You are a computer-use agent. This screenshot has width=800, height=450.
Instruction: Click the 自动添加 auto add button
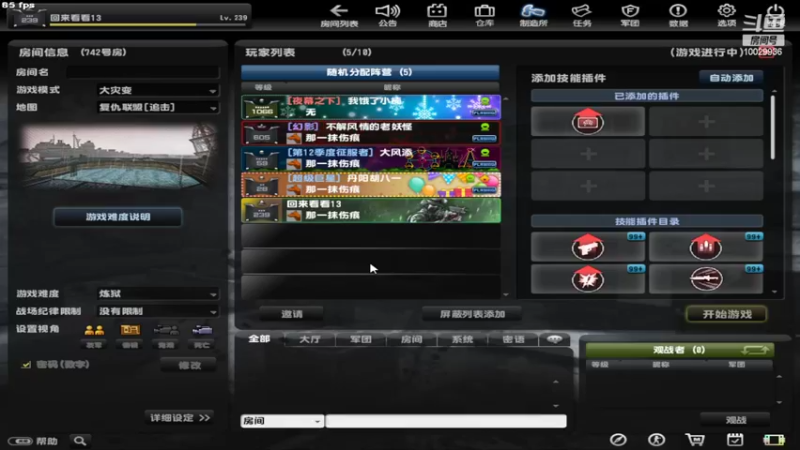click(x=731, y=78)
